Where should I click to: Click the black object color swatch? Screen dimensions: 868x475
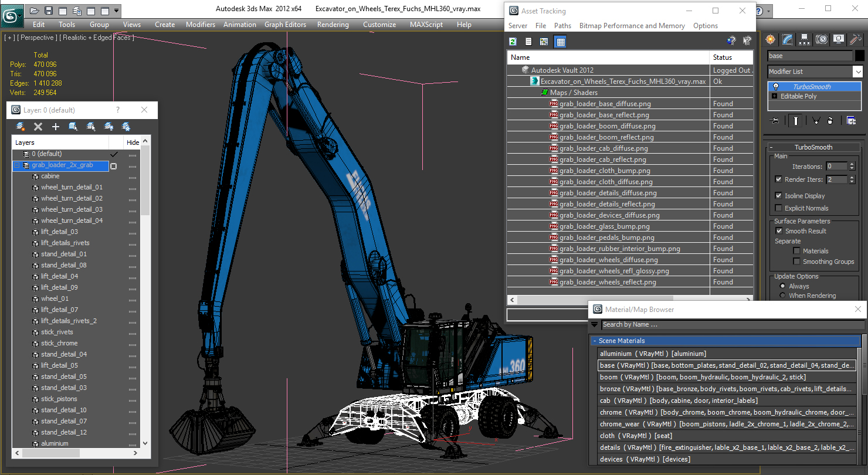tap(859, 56)
